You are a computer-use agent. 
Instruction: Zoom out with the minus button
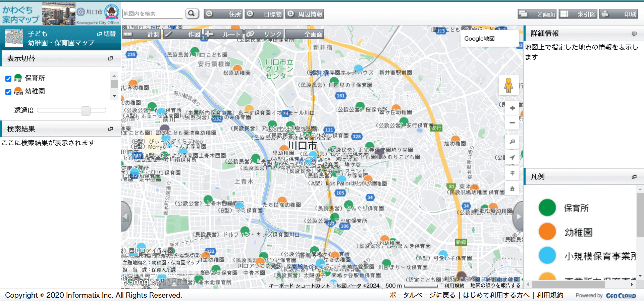pos(512,123)
